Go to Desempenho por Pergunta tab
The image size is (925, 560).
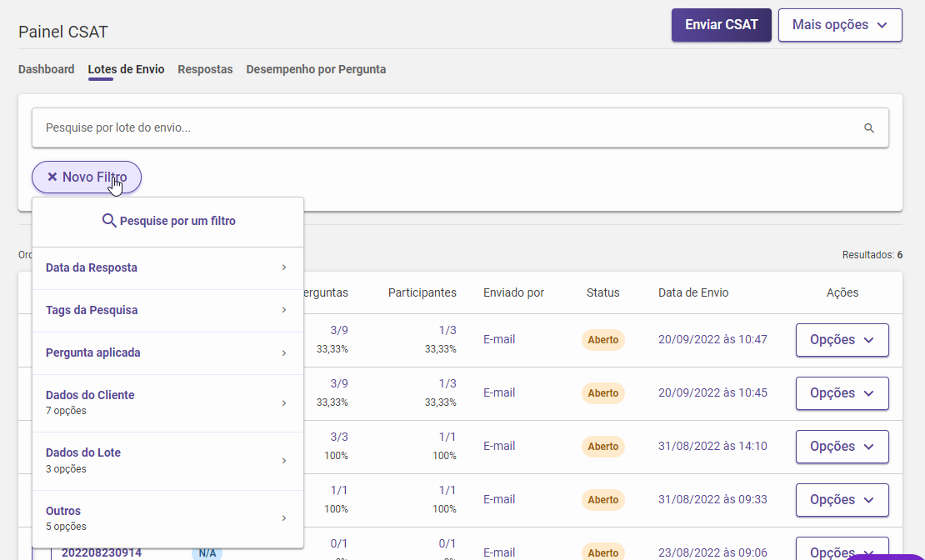(x=316, y=69)
